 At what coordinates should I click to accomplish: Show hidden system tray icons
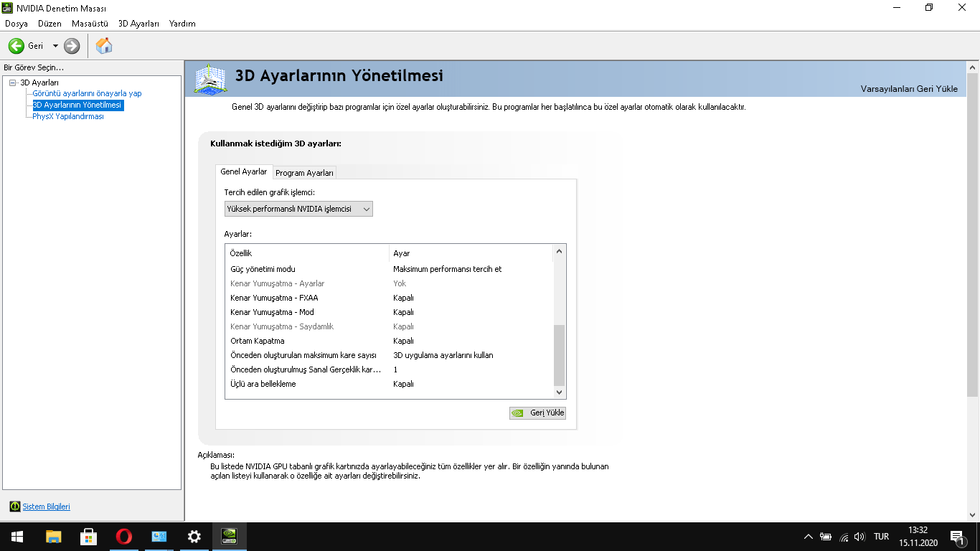(x=809, y=537)
